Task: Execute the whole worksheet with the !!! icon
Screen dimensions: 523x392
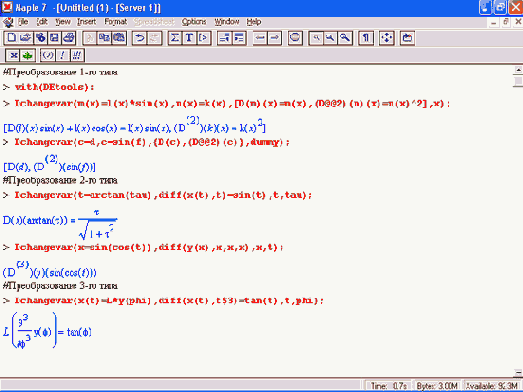Action: click(77, 55)
